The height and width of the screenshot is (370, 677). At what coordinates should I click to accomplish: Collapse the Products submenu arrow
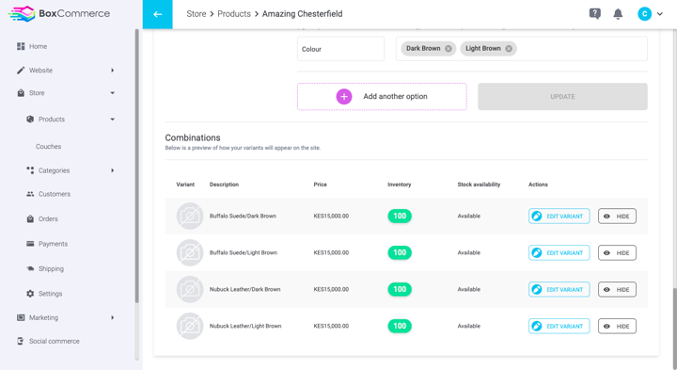pyautogui.click(x=112, y=119)
